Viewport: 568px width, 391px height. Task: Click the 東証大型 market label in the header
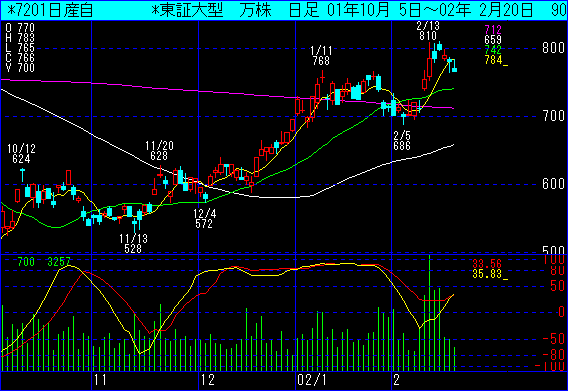click(187, 10)
